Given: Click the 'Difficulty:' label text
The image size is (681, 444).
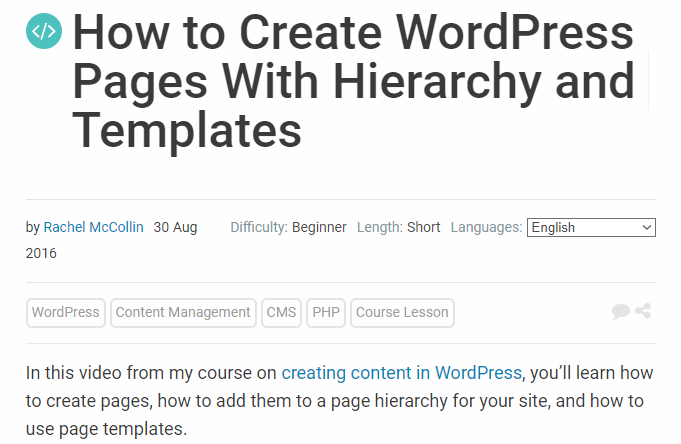Looking at the screenshot, I should tap(259, 227).
